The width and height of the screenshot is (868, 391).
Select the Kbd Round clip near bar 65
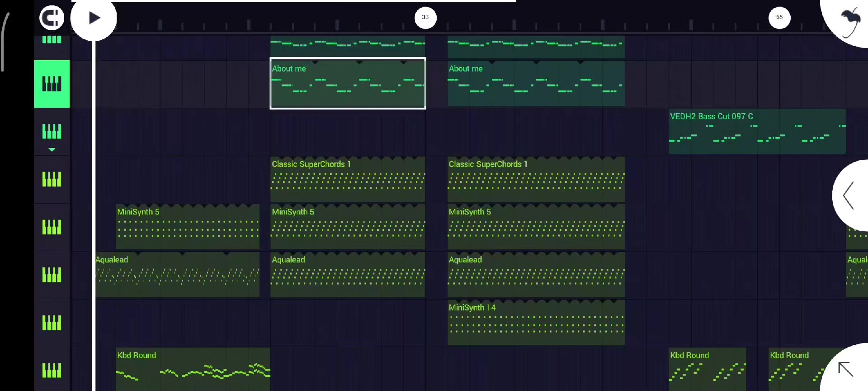click(799, 369)
